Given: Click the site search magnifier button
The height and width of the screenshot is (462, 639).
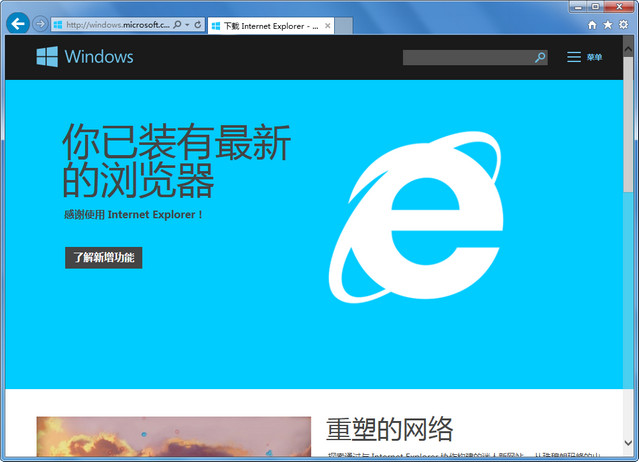Looking at the screenshot, I should coord(540,58).
